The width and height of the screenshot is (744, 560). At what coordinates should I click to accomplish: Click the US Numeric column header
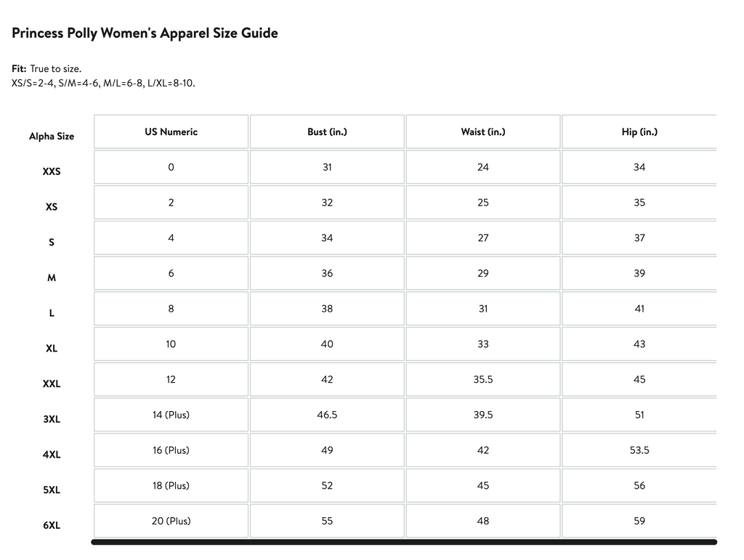pos(171,132)
